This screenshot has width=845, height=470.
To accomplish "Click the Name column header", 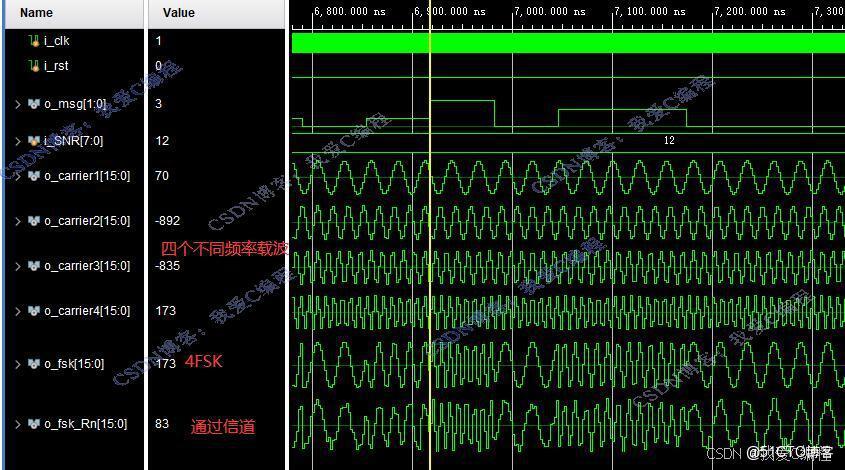I will [x=74, y=13].
